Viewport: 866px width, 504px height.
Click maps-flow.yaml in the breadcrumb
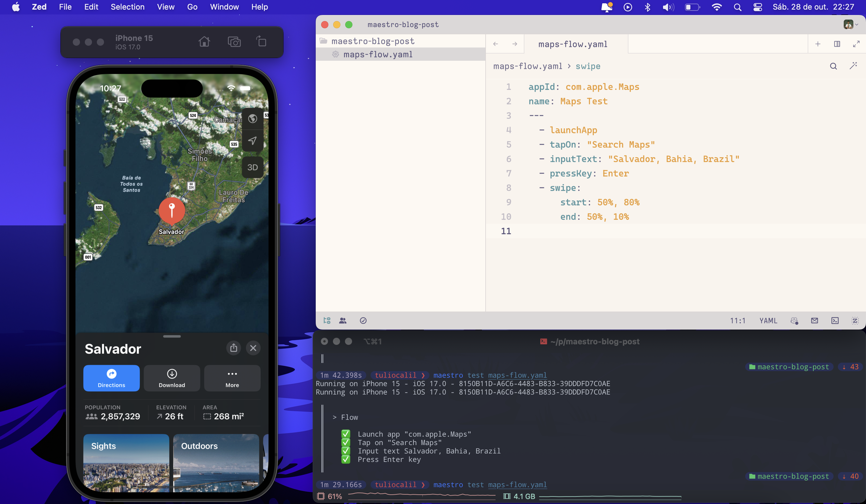click(x=528, y=66)
